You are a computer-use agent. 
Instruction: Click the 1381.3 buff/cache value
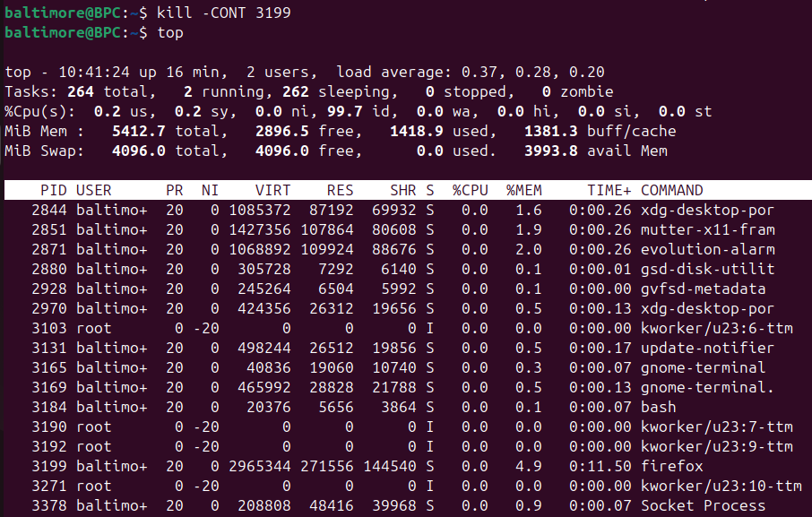click(551, 131)
